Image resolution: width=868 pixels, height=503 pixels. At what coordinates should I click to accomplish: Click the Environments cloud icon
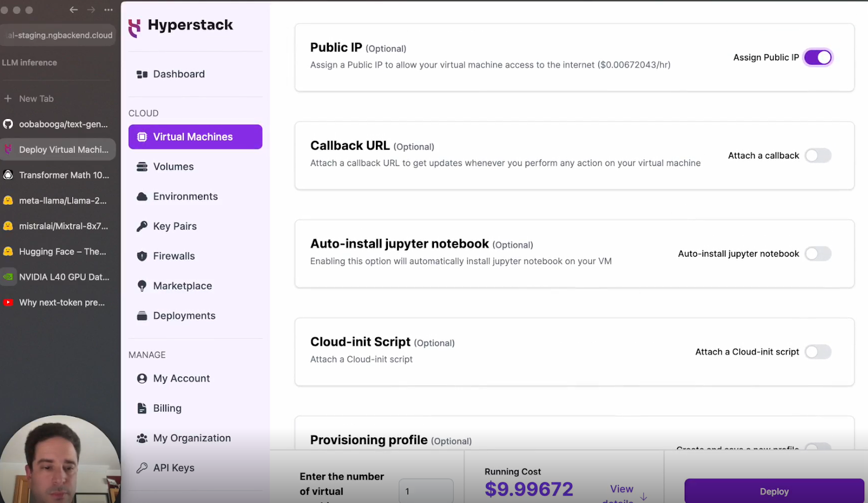click(x=142, y=196)
